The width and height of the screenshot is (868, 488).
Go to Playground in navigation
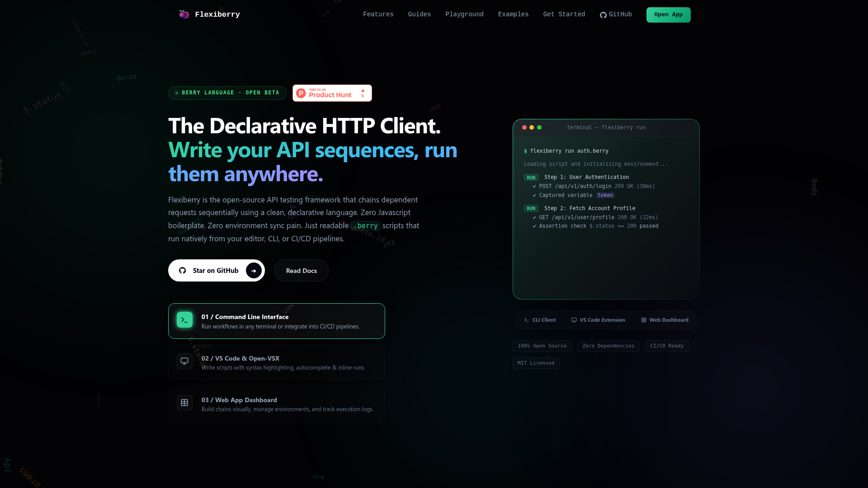[x=464, y=14]
